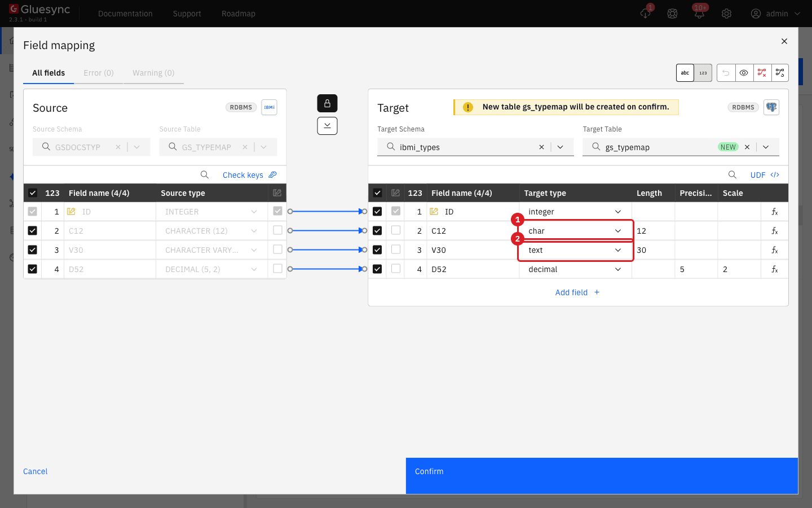This screenshot has width=812, height=508.
Task: Clear the target schema ibmi_types
Action: tap(541, 147)
